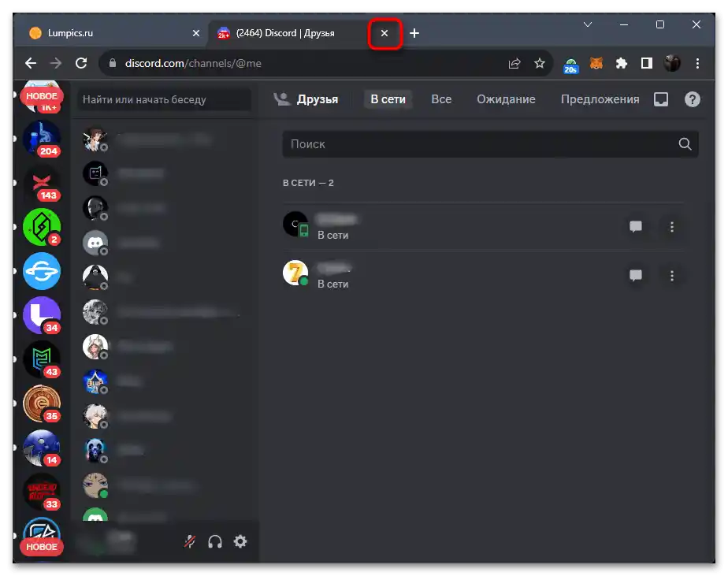Open the server with 204 badge
The width and height of the screenshot is (728, 576).
click(x=42, y=139)
